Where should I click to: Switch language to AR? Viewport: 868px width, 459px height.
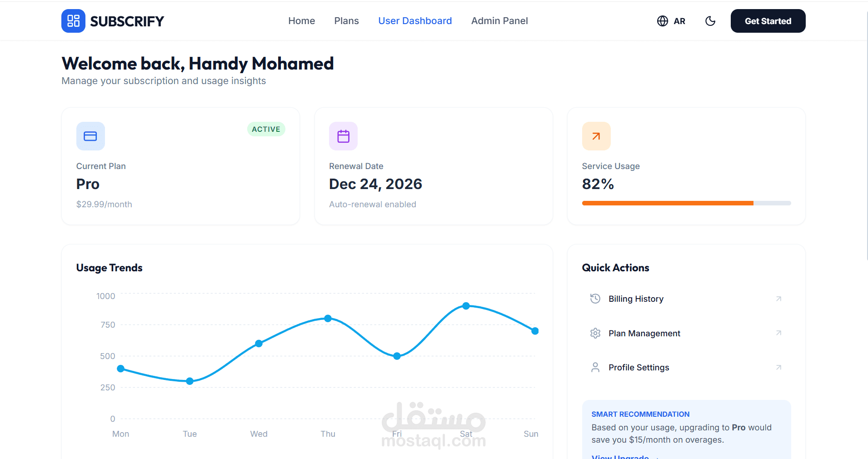point(679,21)
